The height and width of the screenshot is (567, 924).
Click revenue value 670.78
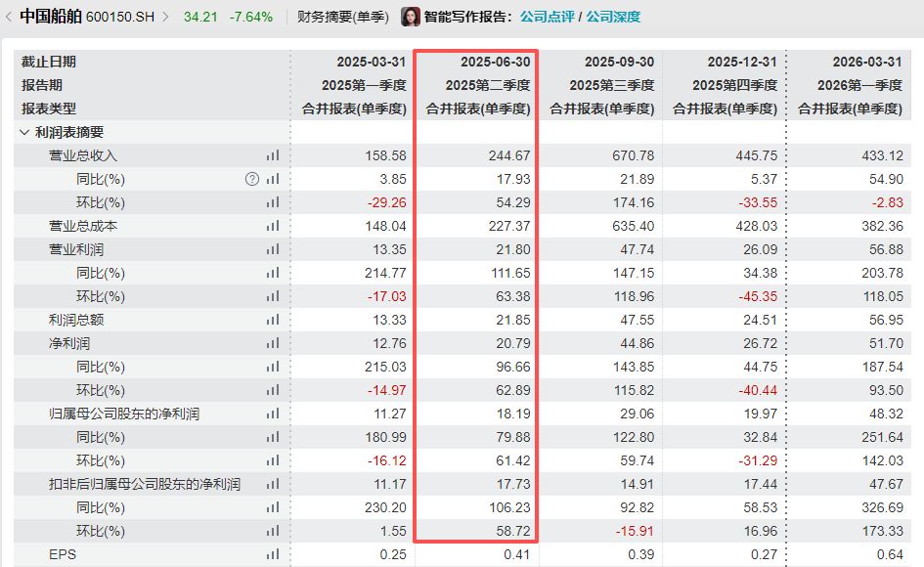(633, 155)
